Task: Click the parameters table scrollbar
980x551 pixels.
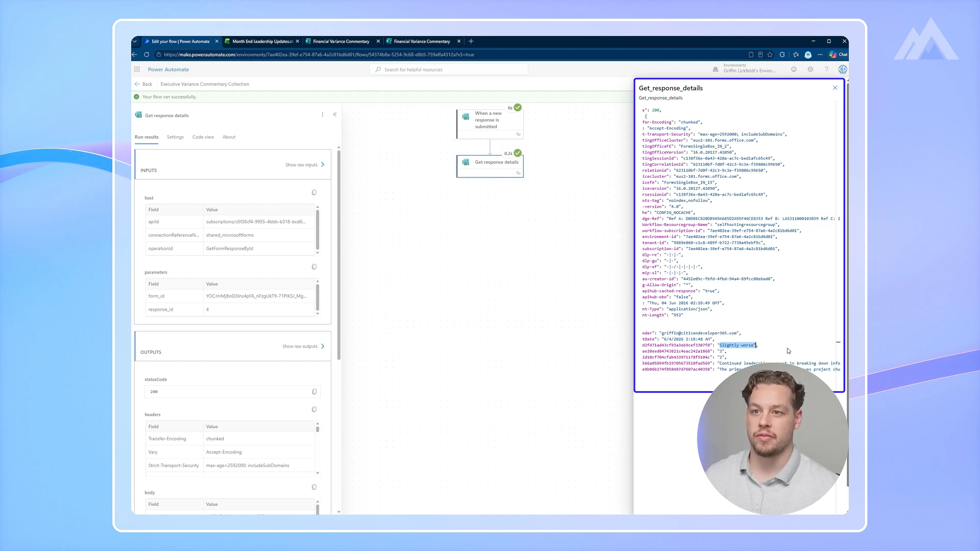Action: (317, 297)
